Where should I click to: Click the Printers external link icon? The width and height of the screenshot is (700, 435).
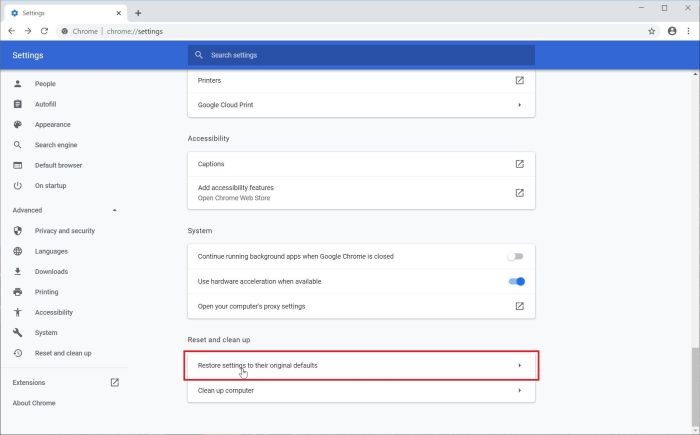tap(520, 80)
